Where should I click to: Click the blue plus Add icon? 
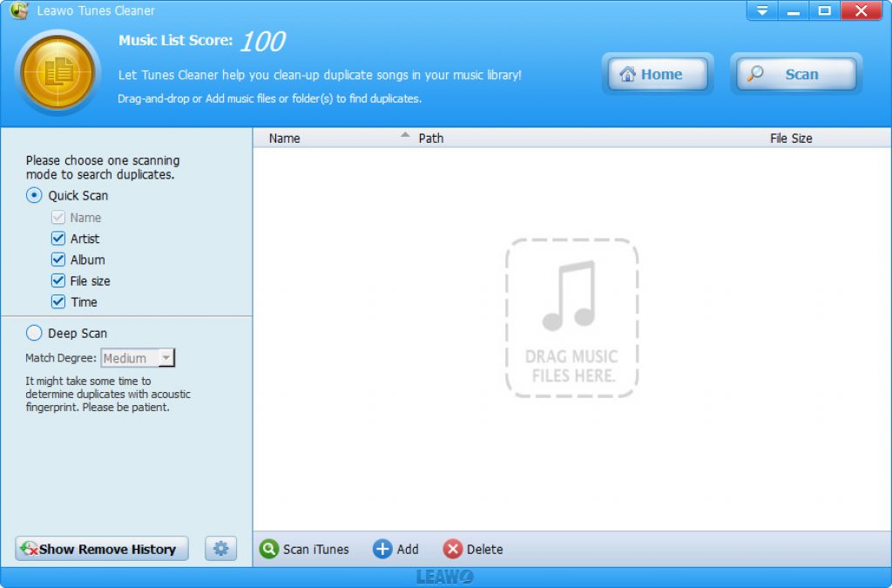tap(382, 550)
